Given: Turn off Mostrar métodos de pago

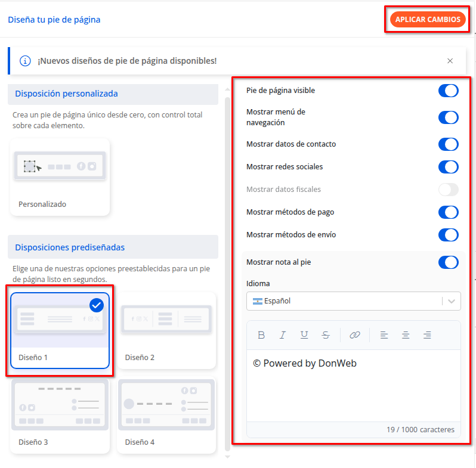Looking at the screenshot, I should [x=448, y=212].
